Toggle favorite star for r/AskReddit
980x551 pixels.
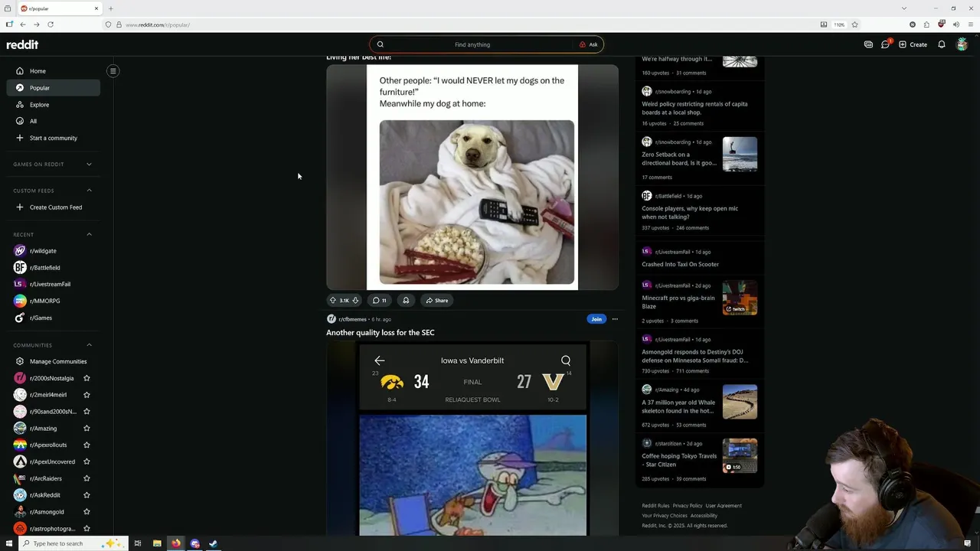click(x=87, y=495)
